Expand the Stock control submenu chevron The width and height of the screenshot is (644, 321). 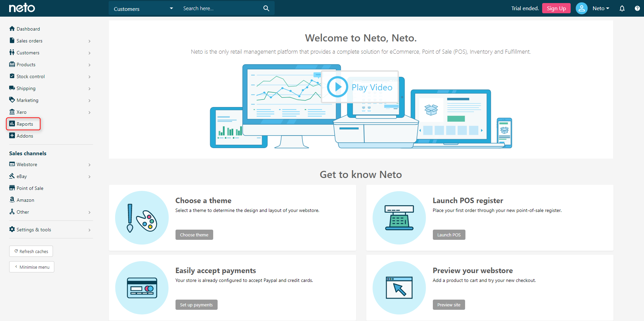(90, 77)
